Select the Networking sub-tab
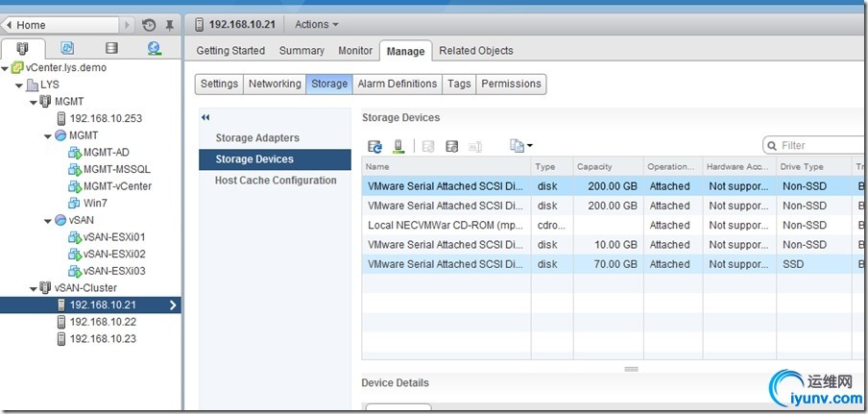The width and height of the screenshot is (868, 414). pyautogui.click(x=275, y=85)
